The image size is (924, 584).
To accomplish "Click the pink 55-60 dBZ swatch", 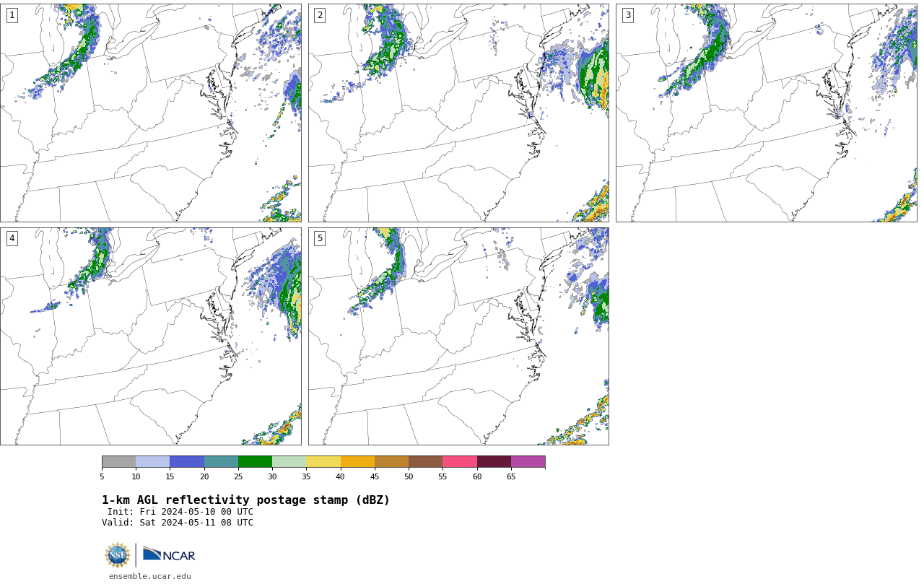I will coord(460,462).
